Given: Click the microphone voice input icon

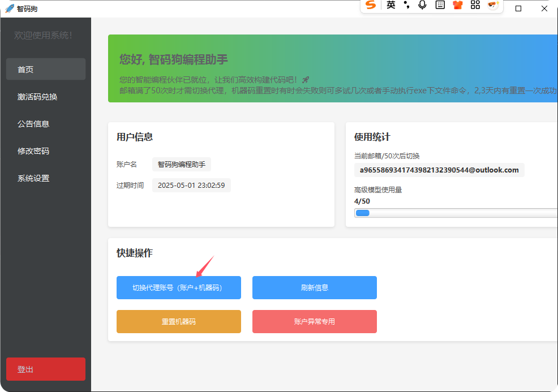Looking at the screenshot, I should [422, 5].
